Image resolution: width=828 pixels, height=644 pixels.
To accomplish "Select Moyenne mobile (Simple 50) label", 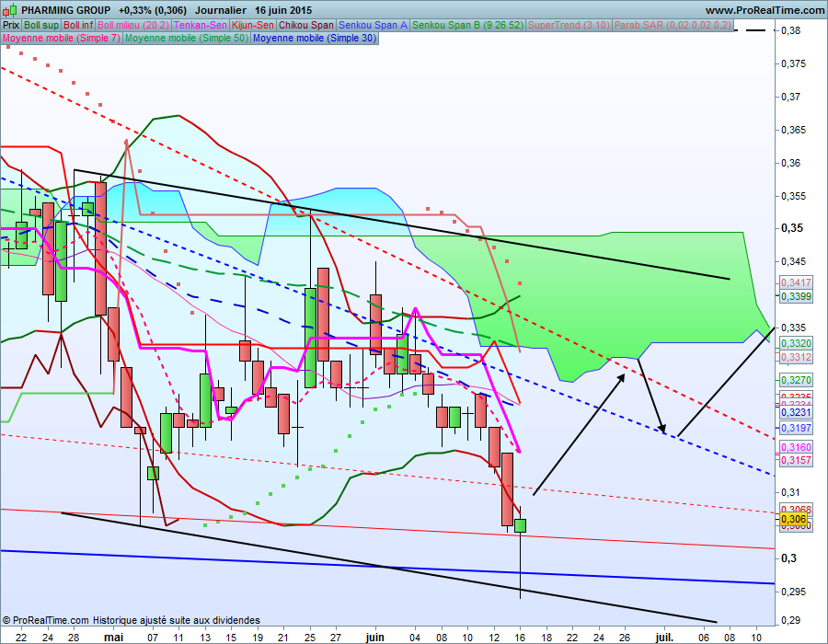I will pyautogui.click(x=187, y=38).
